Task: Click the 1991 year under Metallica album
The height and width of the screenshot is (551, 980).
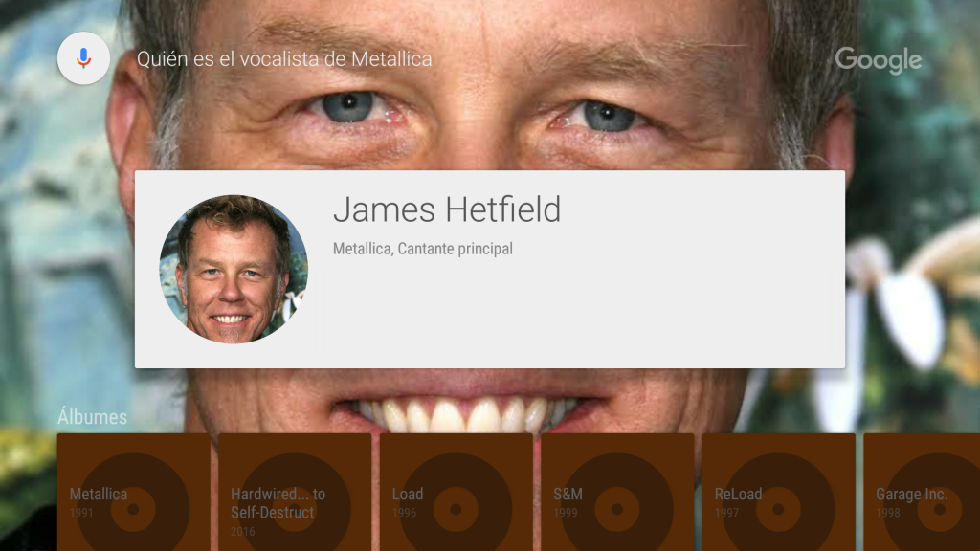Action: pos(81,513)
